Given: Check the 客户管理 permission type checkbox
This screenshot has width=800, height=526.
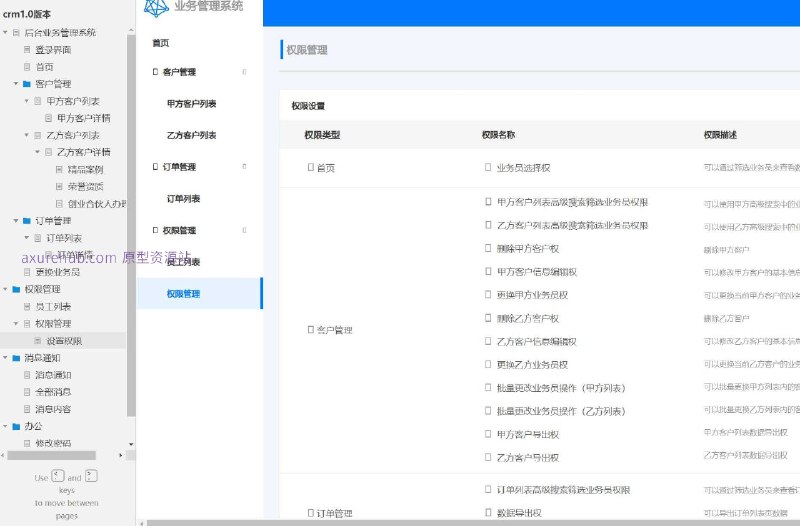Looking at the screenshot, I should point(311,330).
